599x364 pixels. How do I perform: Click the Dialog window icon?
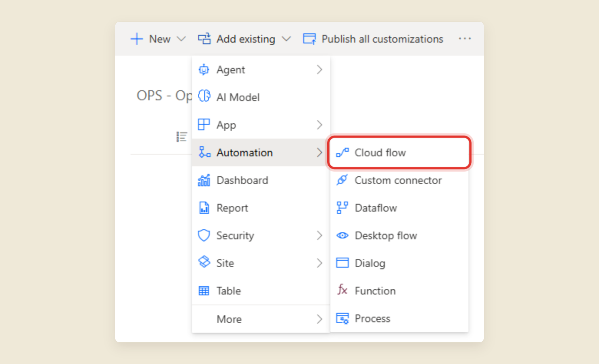point(343,263)
